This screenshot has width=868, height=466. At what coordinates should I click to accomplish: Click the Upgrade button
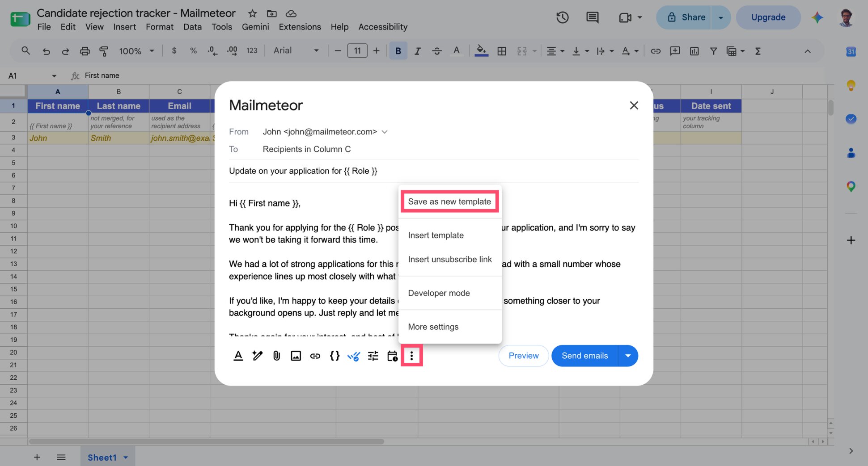coord(768,17)
